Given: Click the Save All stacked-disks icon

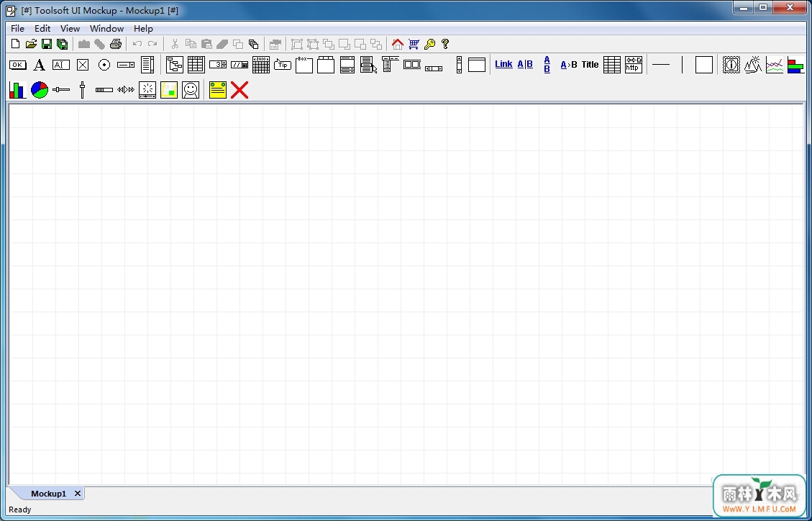Looking at the screenshot, I should tap(62, 44).
